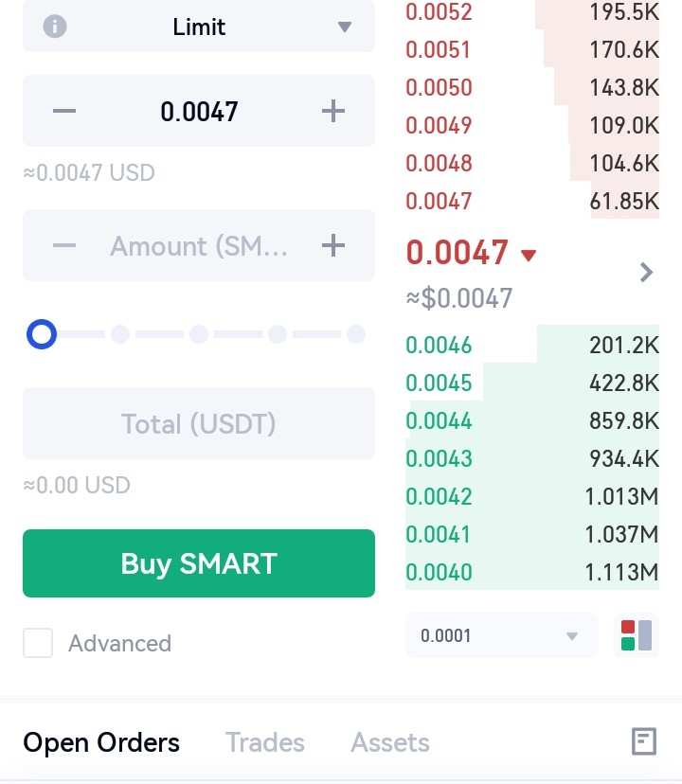682x784 pixels.
Task: Select the 0.0048 ask price row
Action: (532, 163)
